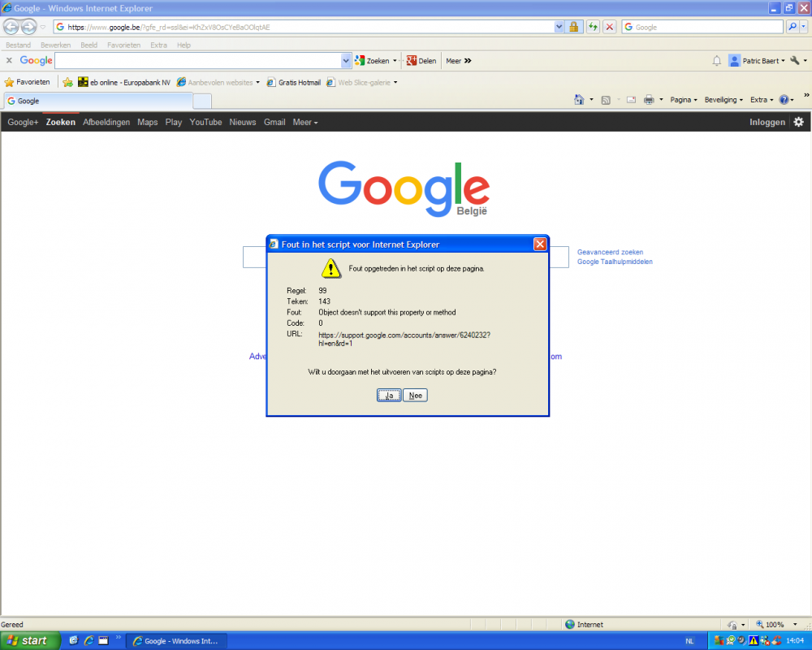Select the Google browser tab

tap(98, 101)
